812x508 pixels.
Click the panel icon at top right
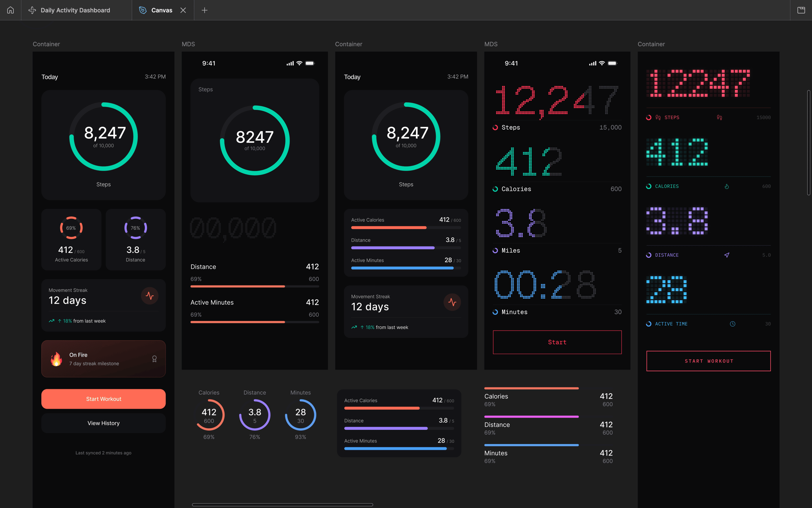point(801,10)
